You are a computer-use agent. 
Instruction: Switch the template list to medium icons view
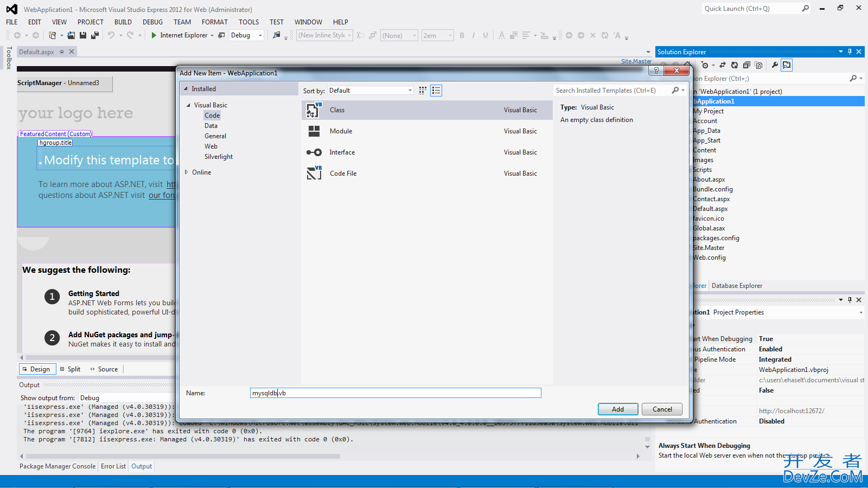pos(423,91)
